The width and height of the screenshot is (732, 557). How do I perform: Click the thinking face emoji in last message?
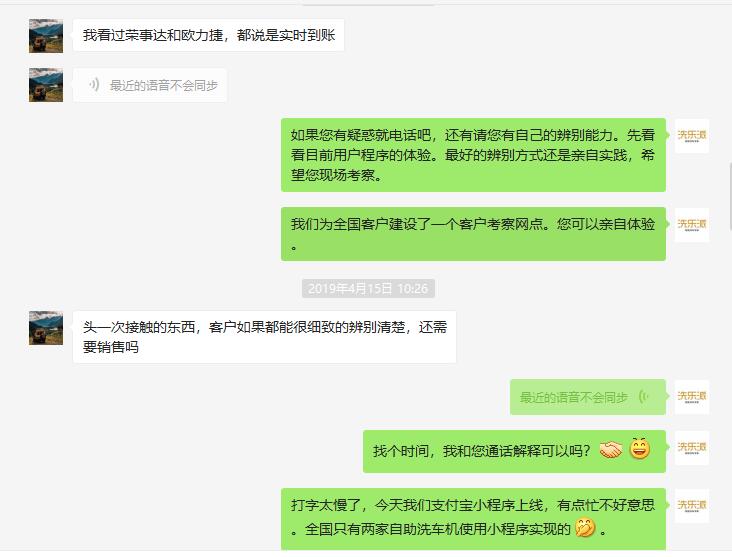[585, 528]
